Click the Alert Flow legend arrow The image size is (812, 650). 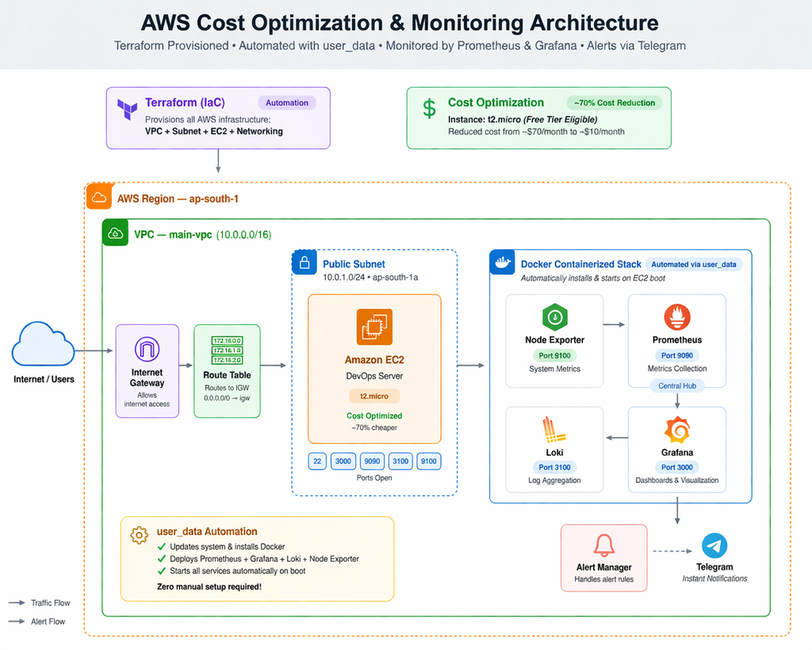pyautogui.click(x=17, y=621)
